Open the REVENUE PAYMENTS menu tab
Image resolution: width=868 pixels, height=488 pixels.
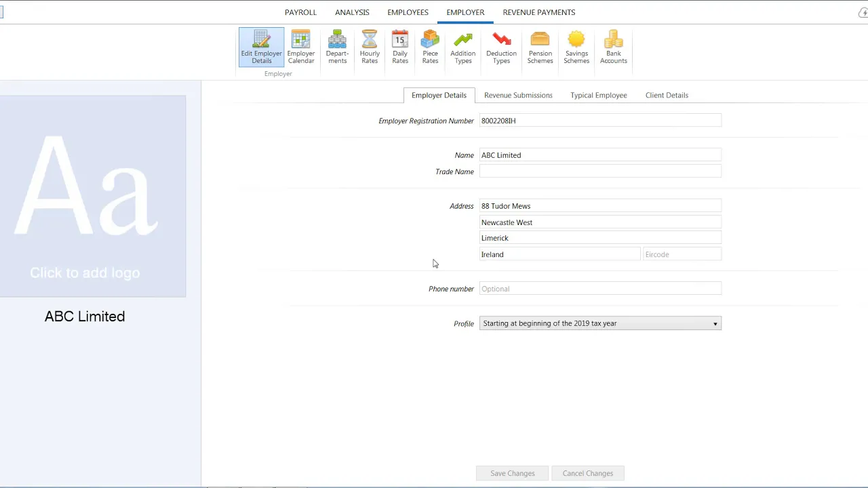(x=539, y=12)
